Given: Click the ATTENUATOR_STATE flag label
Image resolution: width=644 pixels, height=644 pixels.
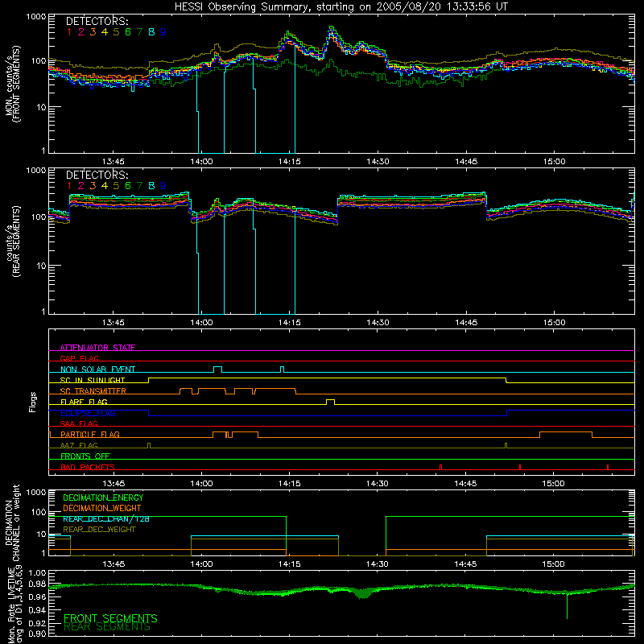Looking at the screenshot, I should click(97, 348).
